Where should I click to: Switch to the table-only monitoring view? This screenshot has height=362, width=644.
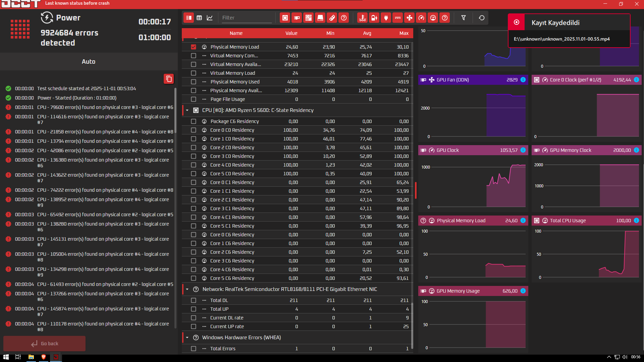coord(199,18)
